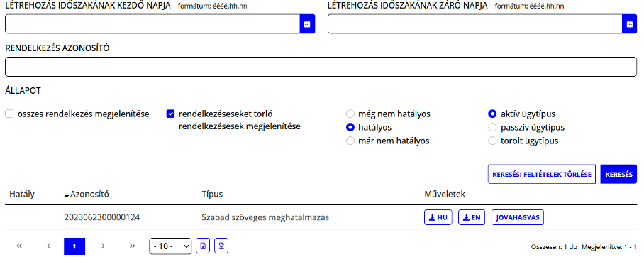Export results to PDF file

pos(221,246)
